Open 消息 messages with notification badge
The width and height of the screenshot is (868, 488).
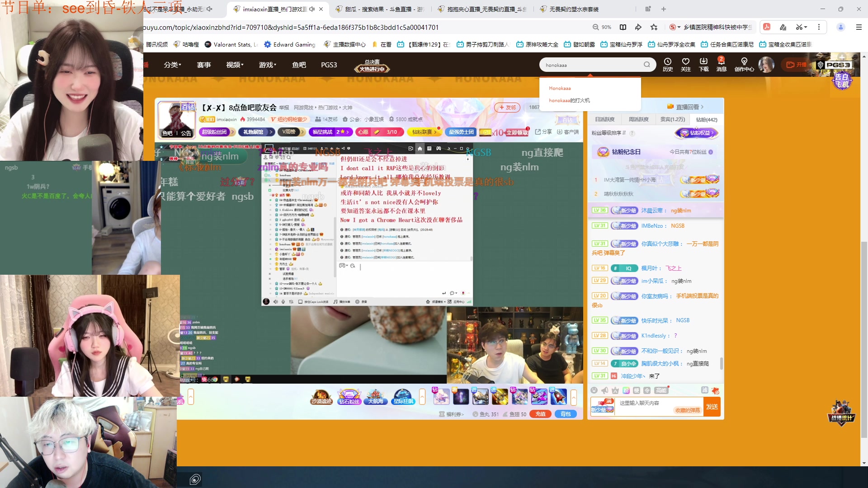coord(721,64)
